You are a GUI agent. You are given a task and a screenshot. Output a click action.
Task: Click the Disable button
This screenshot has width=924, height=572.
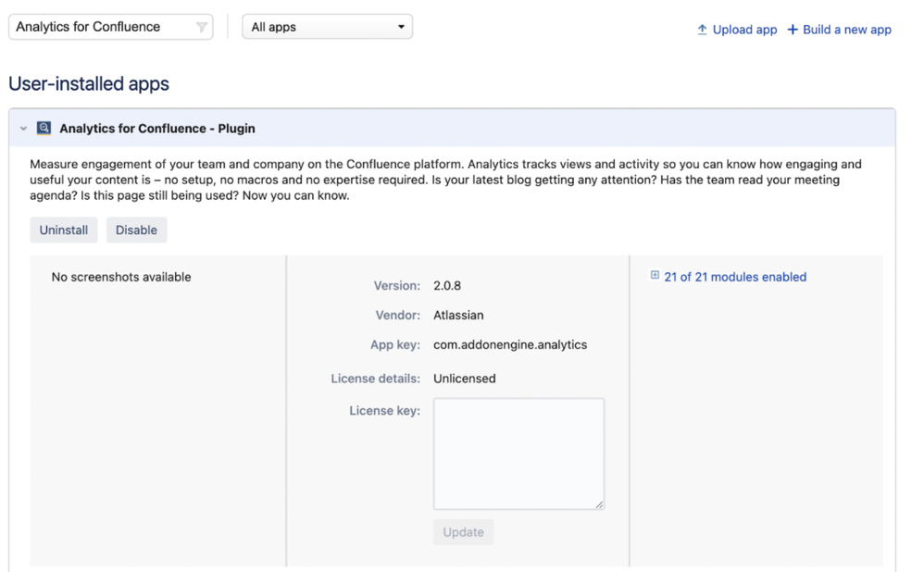[136, 230]
